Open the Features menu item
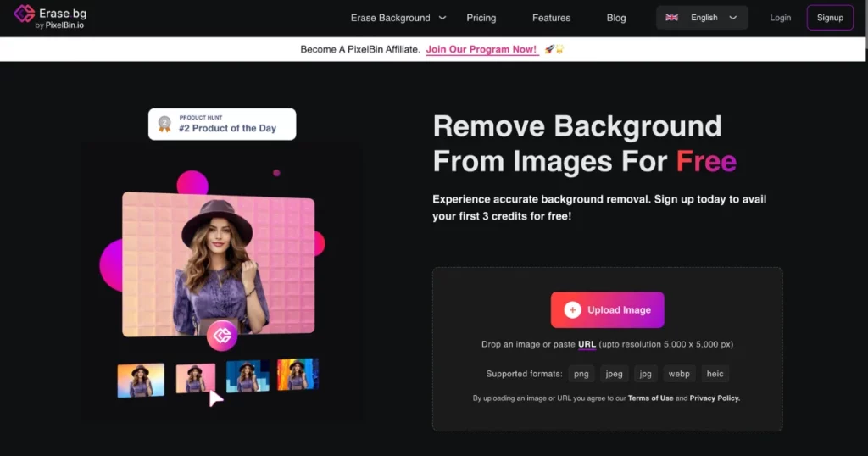868x456 pixels. click(x=551, y=18)
